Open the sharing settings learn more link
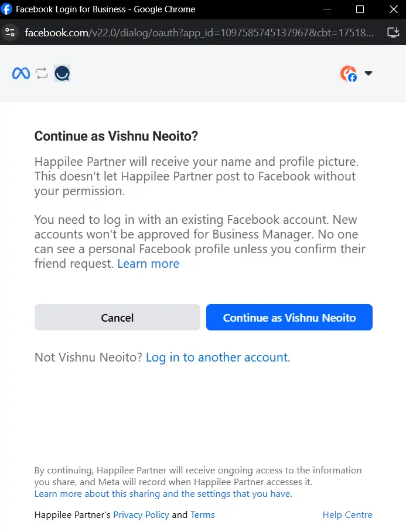The height and width of the screenshot is (532, 406). 163,493
